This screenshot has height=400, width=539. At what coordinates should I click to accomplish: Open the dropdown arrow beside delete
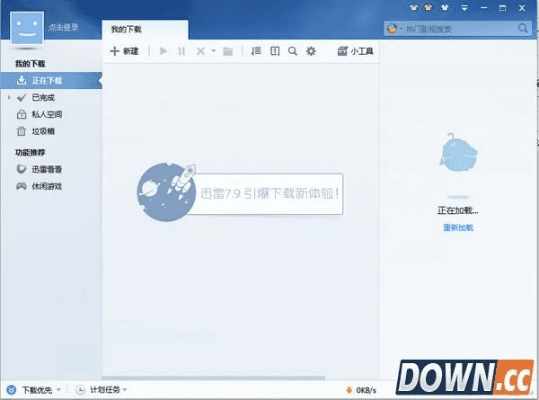[x=213, y=51]
